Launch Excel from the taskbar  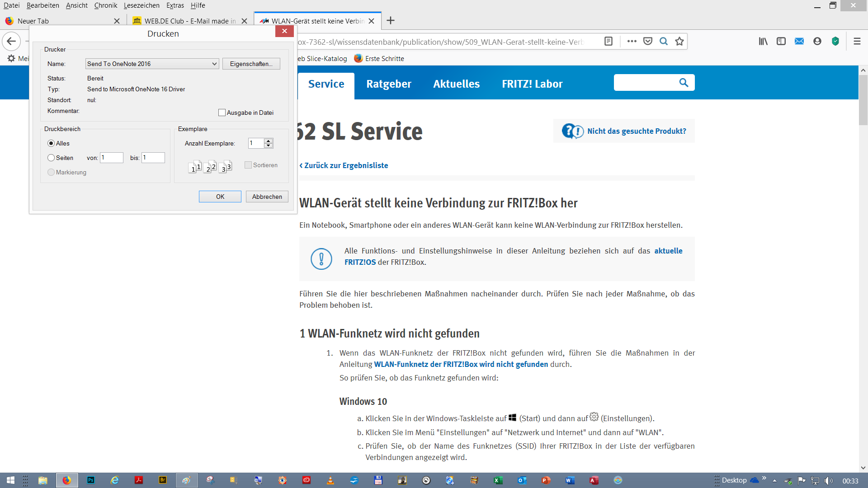[x=498, y=480]
